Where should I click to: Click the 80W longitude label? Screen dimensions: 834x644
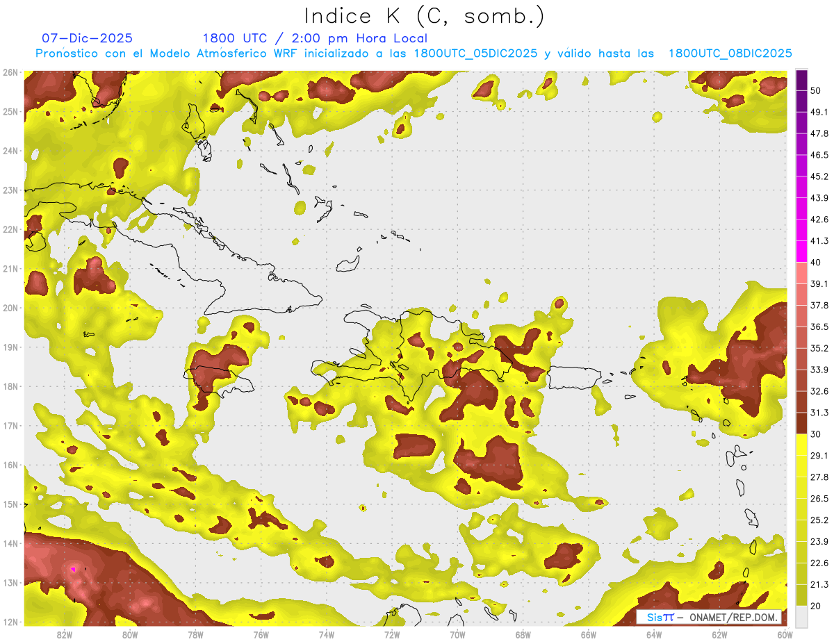(x=130, y=634)
